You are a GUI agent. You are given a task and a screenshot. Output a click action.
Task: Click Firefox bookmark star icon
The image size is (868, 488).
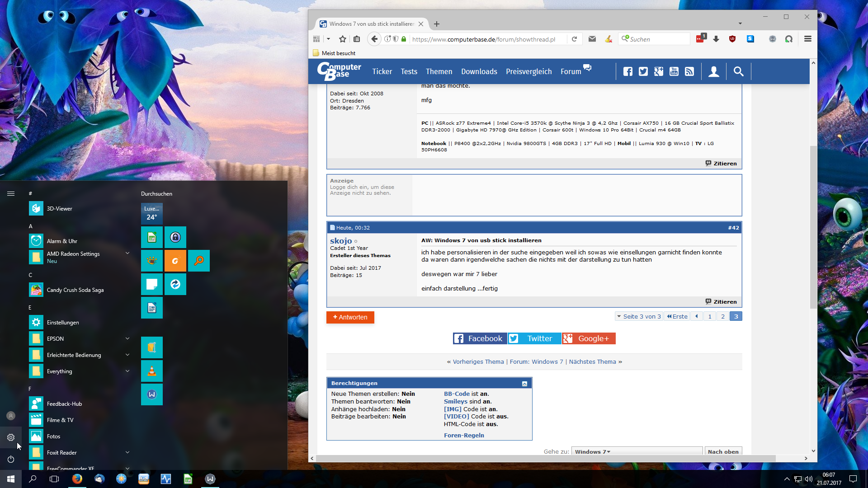pos(343,39)
